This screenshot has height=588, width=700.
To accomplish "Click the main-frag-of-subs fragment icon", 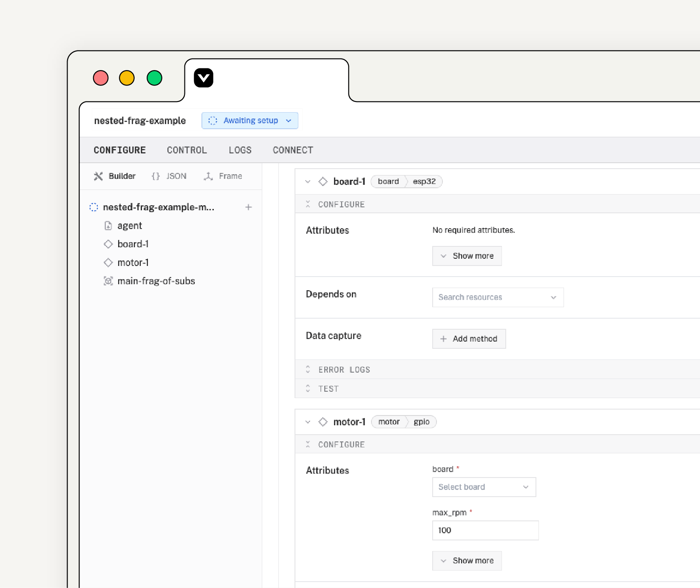I will [x=109, y=281].
